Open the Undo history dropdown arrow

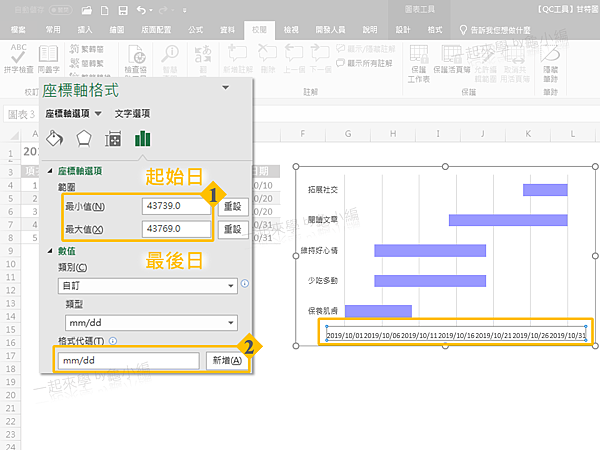pyautogui.click(x=151, y=10)
